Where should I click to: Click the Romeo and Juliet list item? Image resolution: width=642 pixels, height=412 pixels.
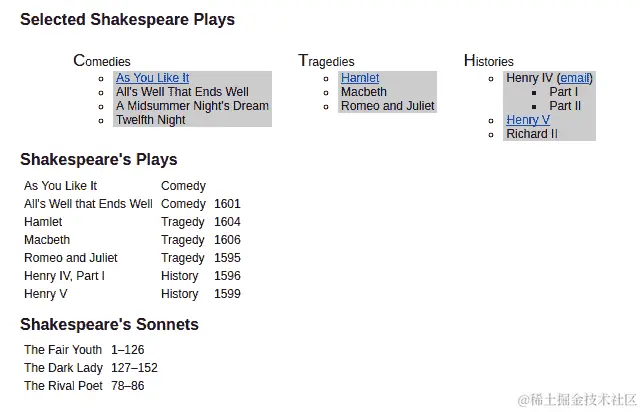tap(387, 106)
